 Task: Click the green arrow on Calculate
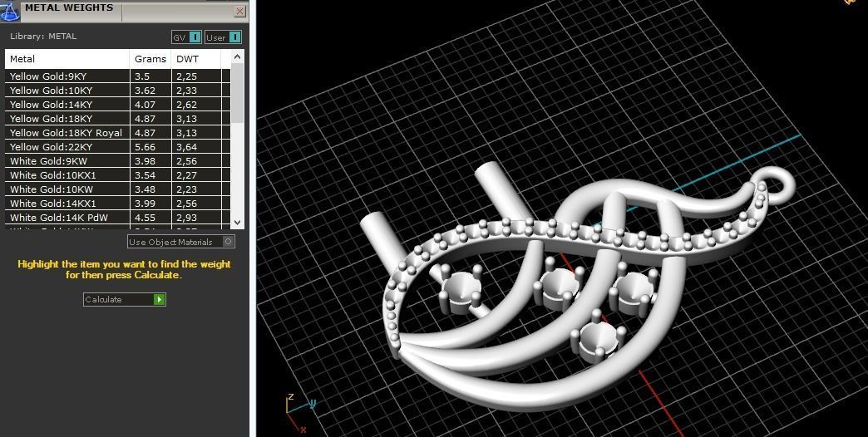coord(160,299)
